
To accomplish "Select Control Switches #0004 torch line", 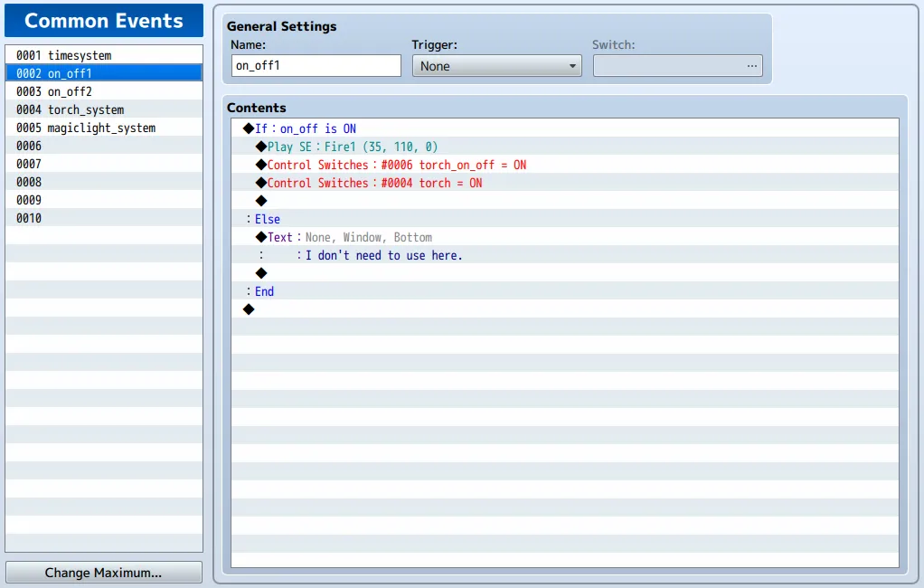I will [x=564, y=183].
